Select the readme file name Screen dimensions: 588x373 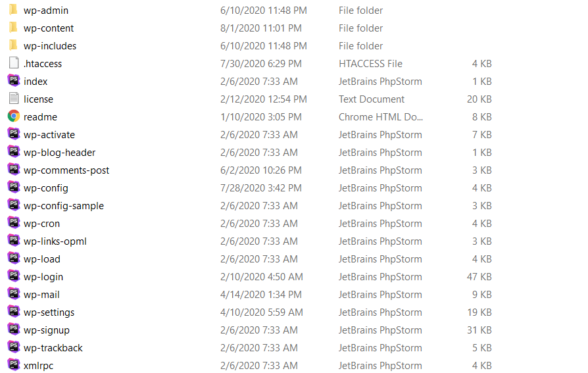coord(40,117)
